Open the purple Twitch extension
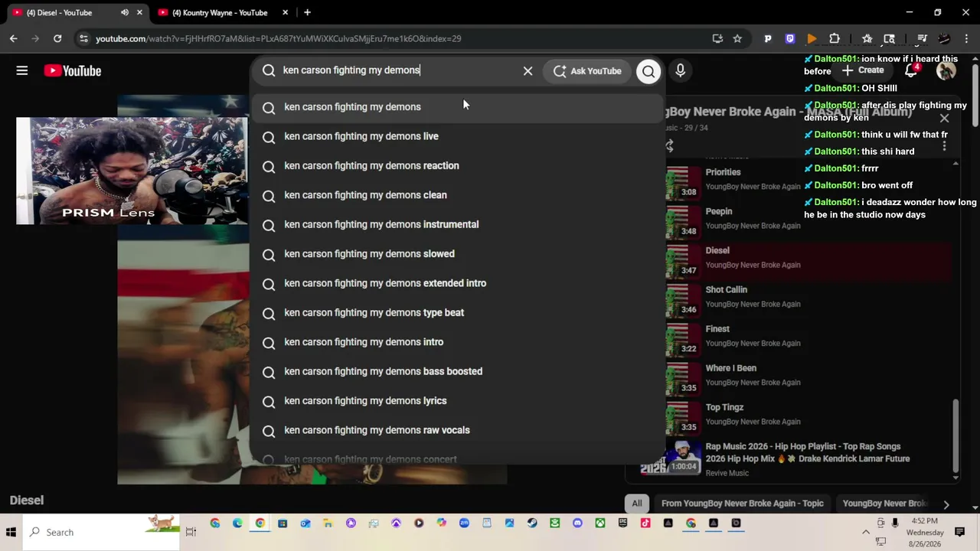This screenshot has width=980, height=551. click(790, 38)
